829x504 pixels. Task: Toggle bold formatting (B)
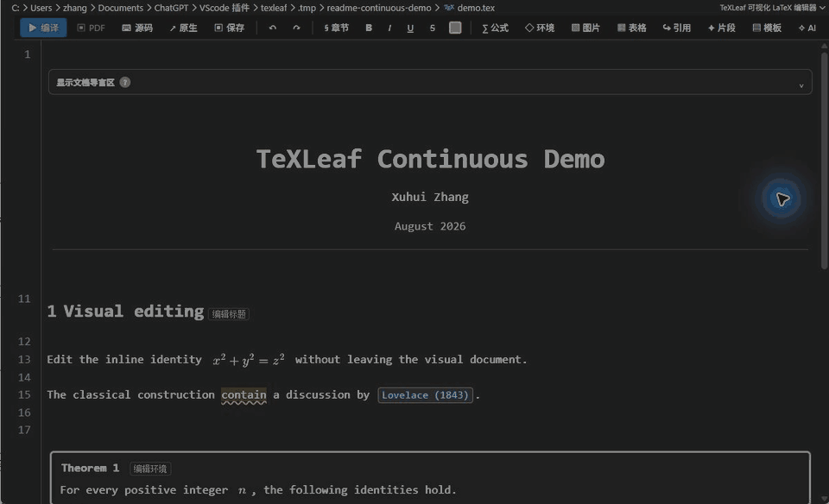coord(369,28)
